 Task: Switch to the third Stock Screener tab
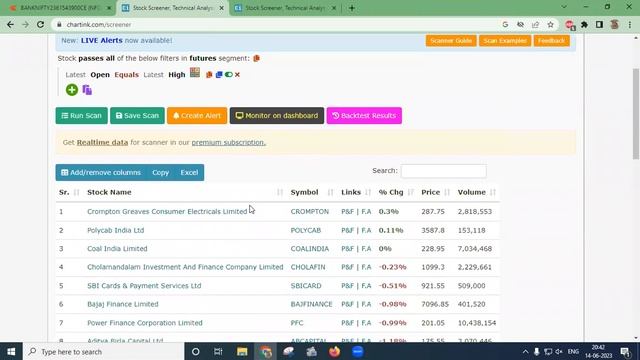(285, 8)
